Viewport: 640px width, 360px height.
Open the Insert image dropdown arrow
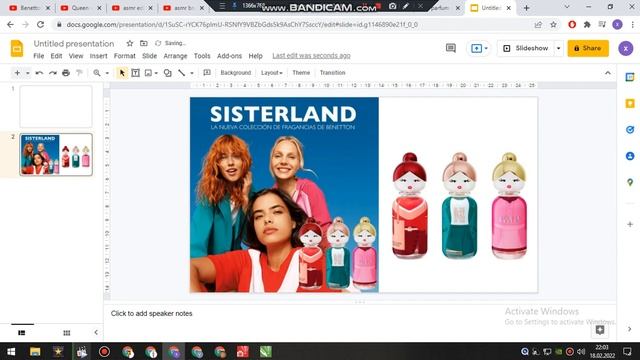(x=156, y=73)
